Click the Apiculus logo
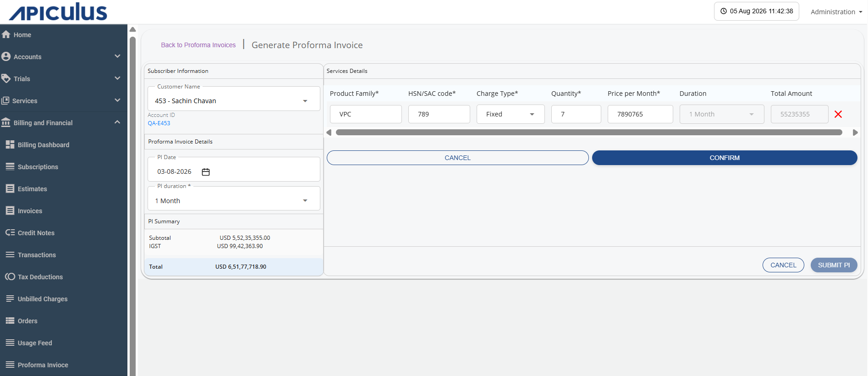This screenshot has width=868, height=376. 58,12
